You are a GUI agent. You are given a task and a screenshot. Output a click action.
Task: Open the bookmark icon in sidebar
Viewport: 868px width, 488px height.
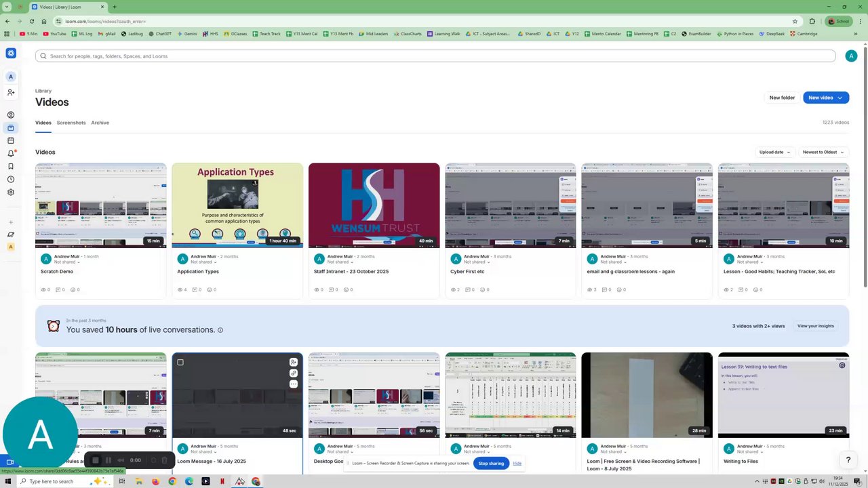point(11,167)
